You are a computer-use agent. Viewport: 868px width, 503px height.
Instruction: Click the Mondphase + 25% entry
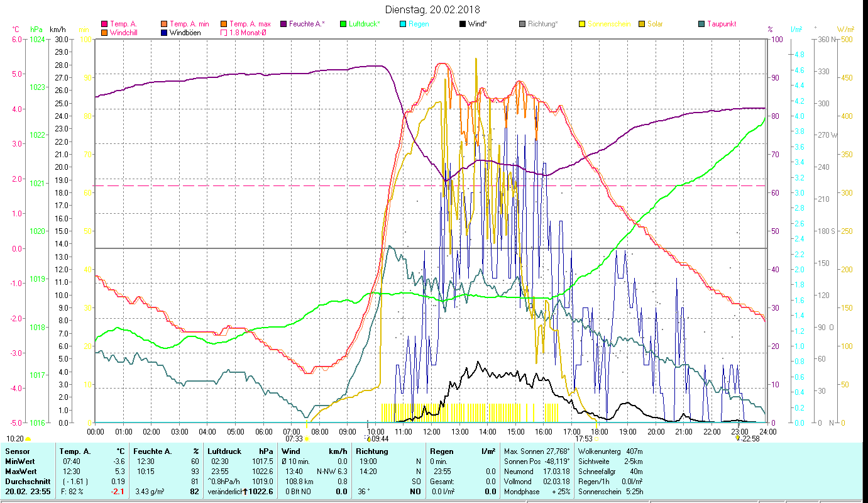[538, 491]
